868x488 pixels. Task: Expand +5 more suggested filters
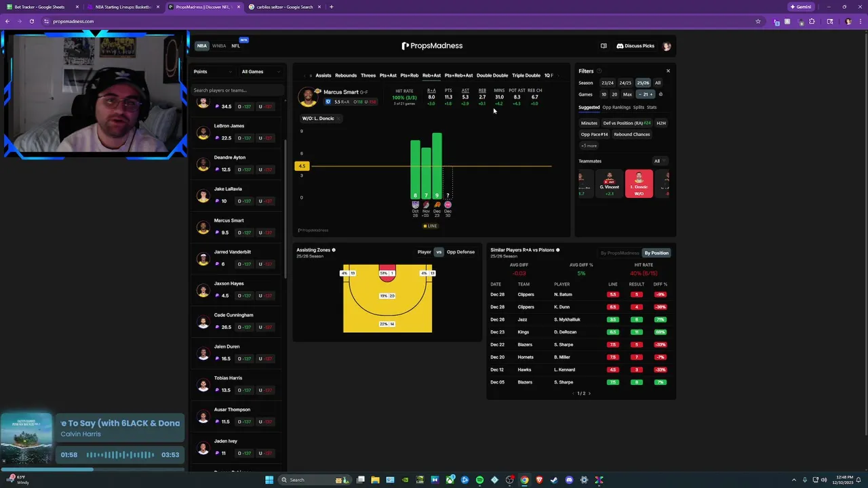[x=589, y=146]
